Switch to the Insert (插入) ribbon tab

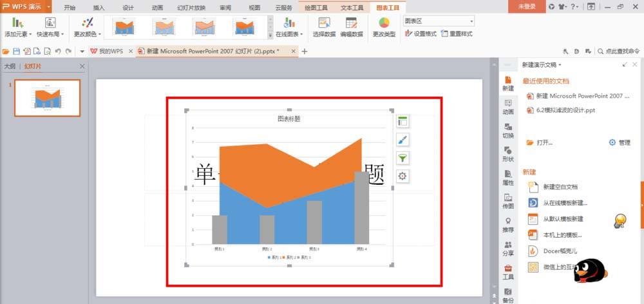[99, 7]
